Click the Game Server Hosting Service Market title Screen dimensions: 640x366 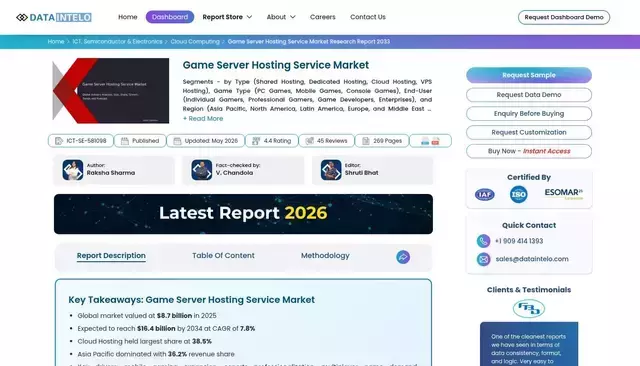276,65
